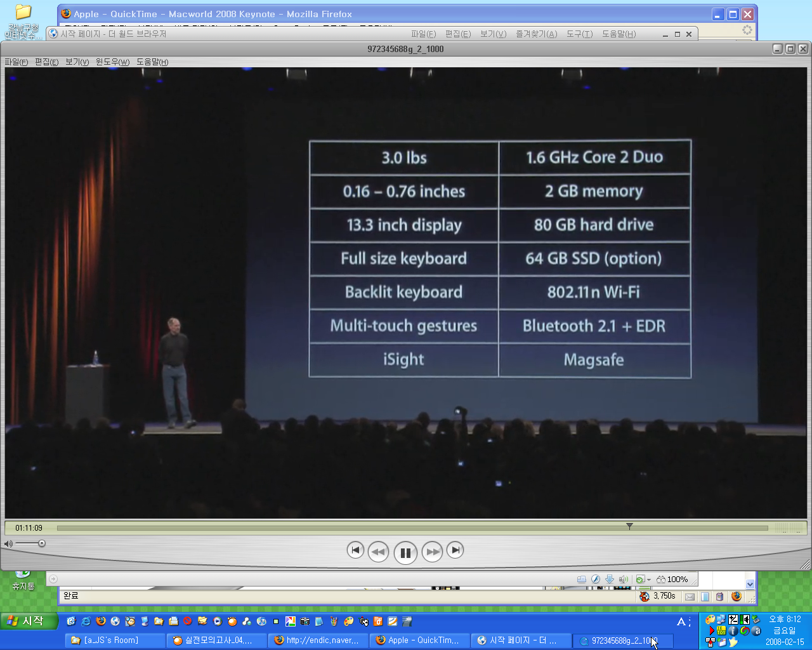Click the 01:11:09 elapsed time display
The height and width of the screenshot is (650, 812).
coord(29,528)
